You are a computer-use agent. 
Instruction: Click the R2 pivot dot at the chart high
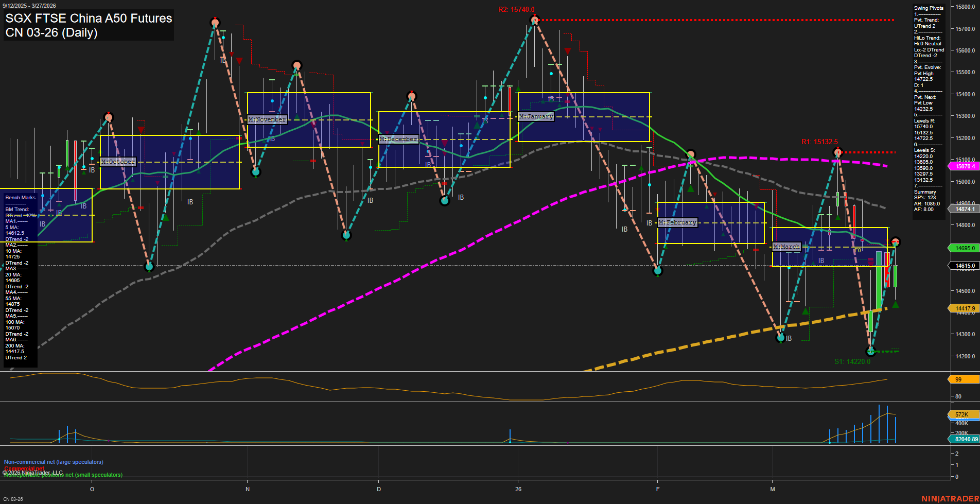(x=534, y=20)
